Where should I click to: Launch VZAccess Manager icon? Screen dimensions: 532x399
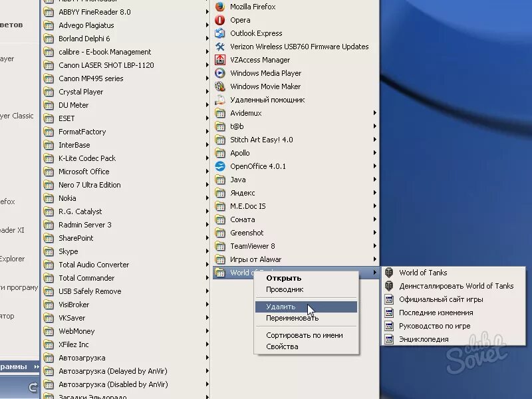[x=220, y=60]
